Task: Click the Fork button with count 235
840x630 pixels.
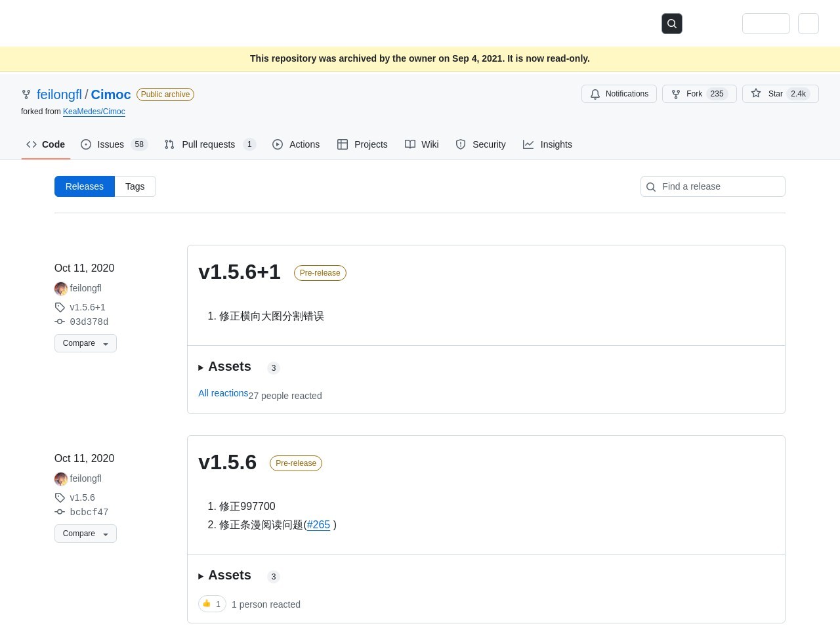Action: point(699,94)
